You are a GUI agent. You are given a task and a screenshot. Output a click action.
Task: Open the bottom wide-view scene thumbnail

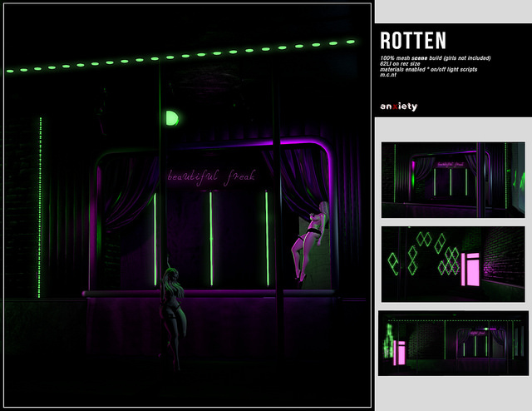[x=453, y=343]
